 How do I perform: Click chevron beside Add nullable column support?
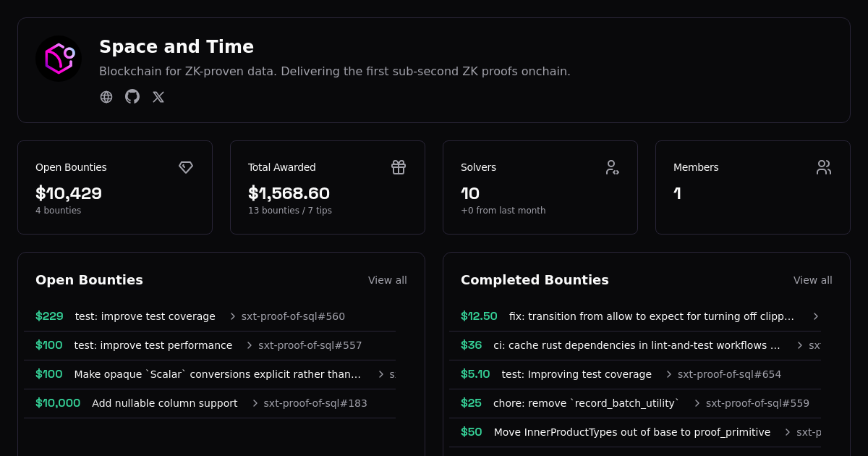click(255, 403)
